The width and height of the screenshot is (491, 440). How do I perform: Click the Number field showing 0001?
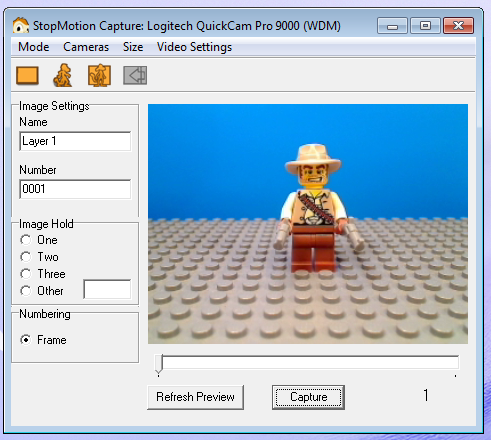coord(75,189)
